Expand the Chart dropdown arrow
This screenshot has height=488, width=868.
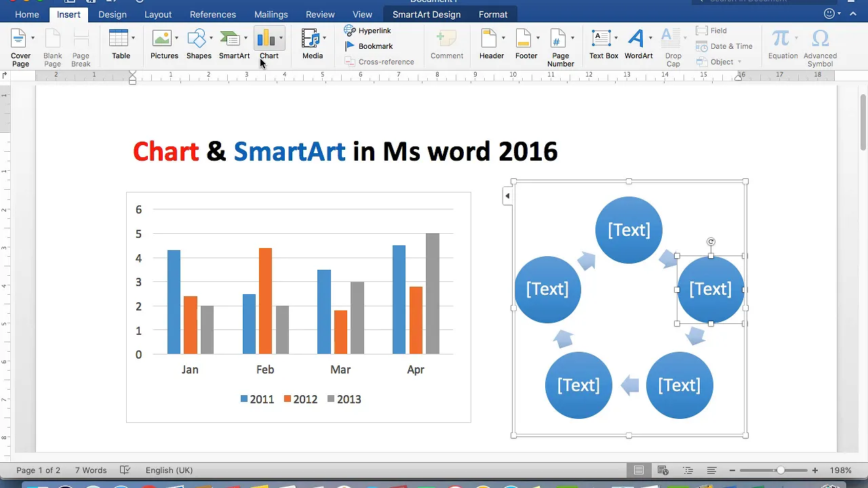pyautogui.click(x=281, y=38)
